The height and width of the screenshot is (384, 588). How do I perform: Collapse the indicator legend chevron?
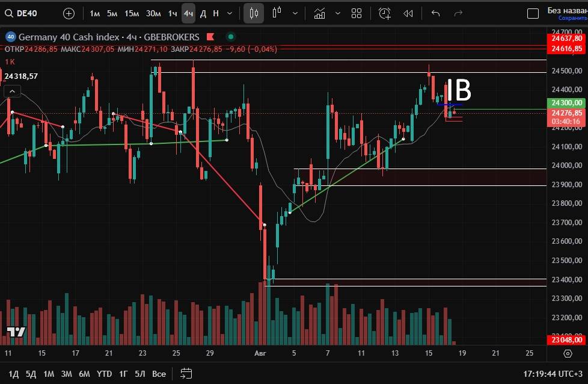(x=12, y=91)
